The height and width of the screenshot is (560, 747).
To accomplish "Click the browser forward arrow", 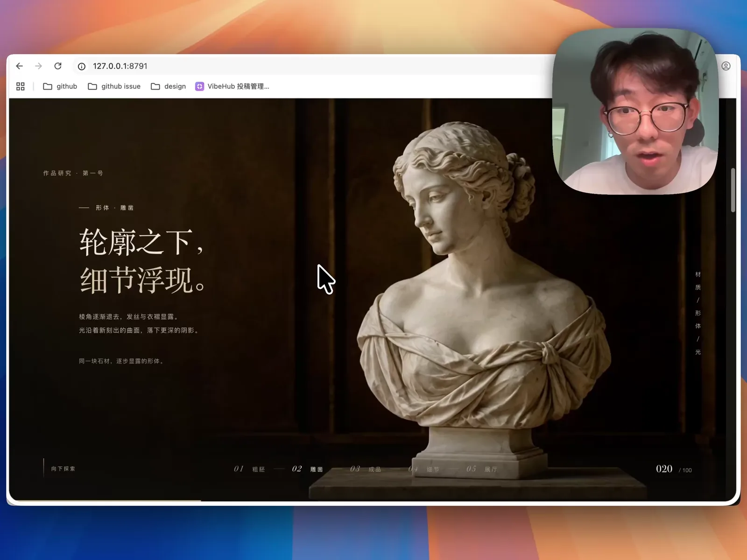I will 39,66.
